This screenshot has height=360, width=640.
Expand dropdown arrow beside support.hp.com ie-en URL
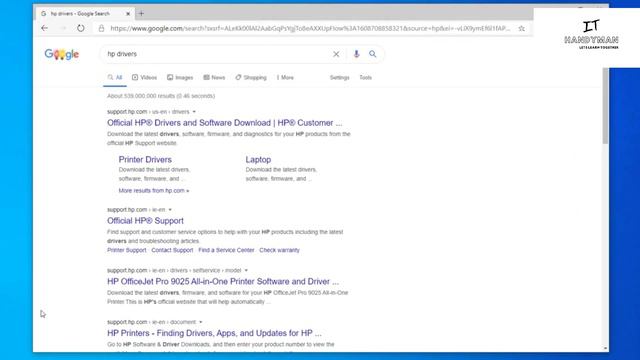click(170, 210)
